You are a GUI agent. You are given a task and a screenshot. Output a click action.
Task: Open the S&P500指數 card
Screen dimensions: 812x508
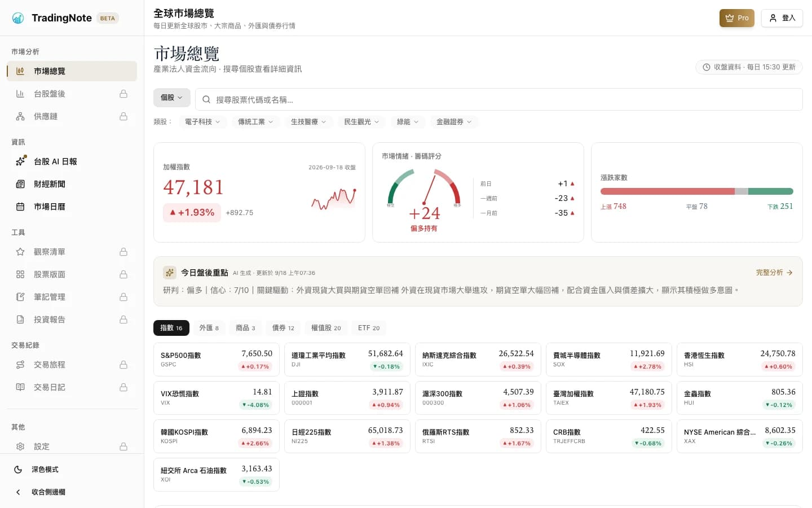217,360
